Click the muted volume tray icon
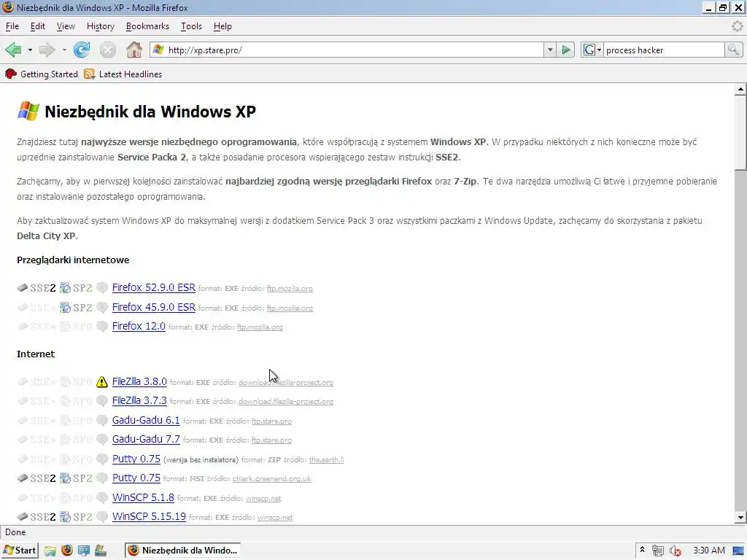747x560 pixels. point(675,551)
